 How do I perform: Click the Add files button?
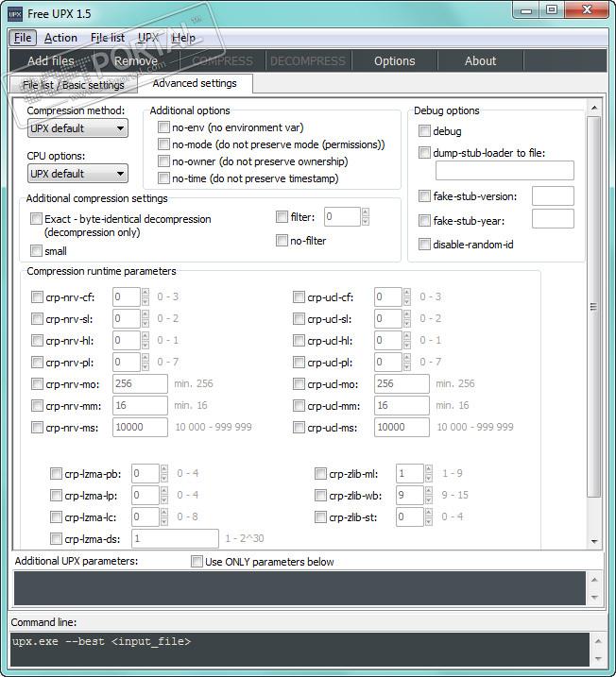(x=51, y=60)
